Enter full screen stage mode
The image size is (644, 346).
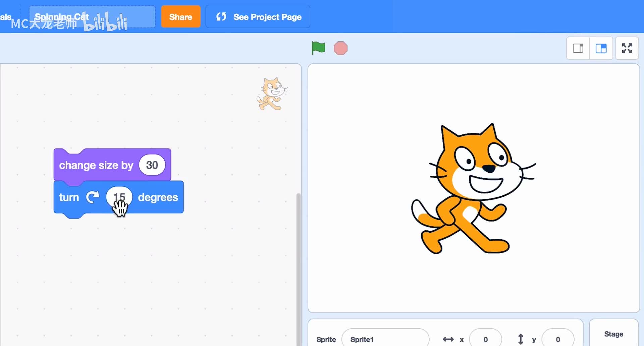click(x=627, y=48)
